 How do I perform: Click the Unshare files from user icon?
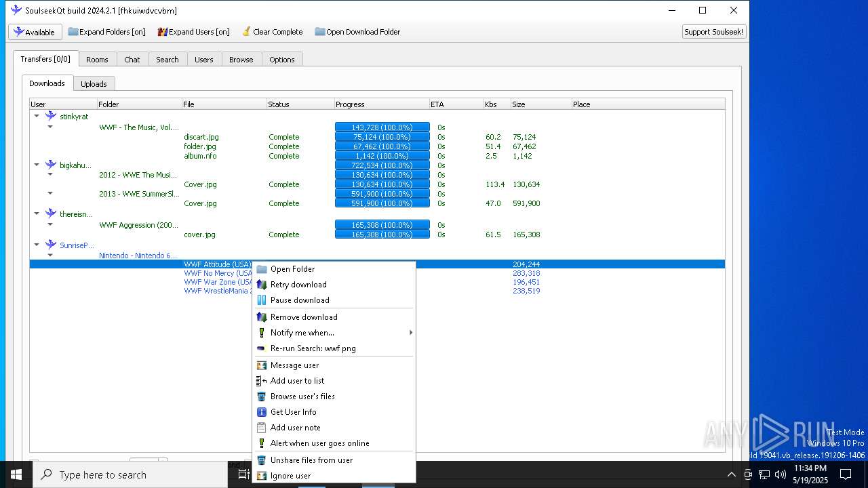point(262,460)
